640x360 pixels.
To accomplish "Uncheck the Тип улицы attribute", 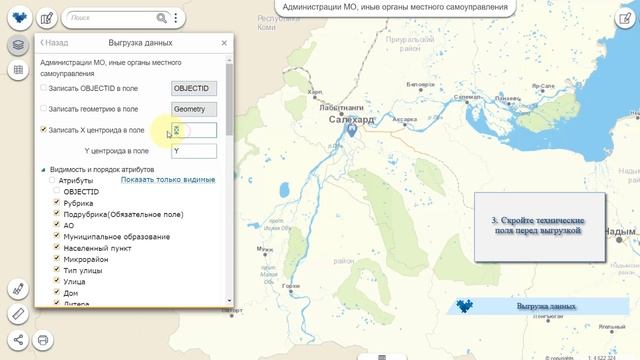I will [x=57, y=269].
